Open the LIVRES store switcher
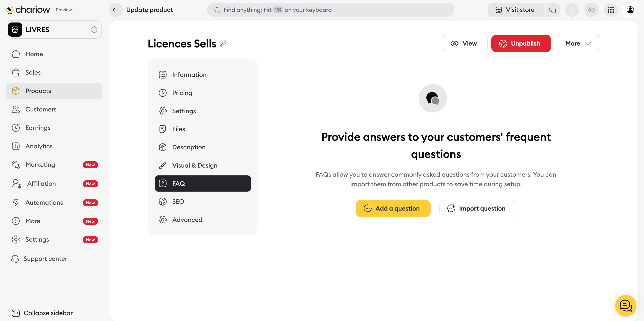This screenshot has width=644, height=321. tap(54, 30)
